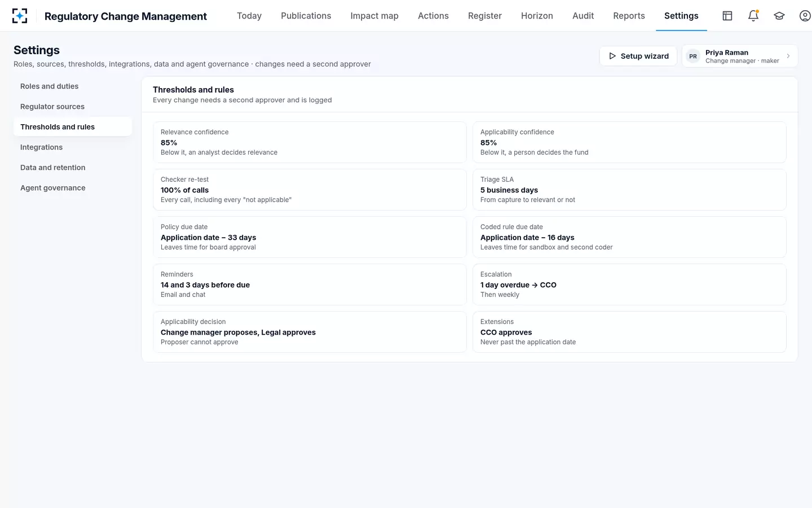Open the Relevance confidence rule card

click(310, 142)
